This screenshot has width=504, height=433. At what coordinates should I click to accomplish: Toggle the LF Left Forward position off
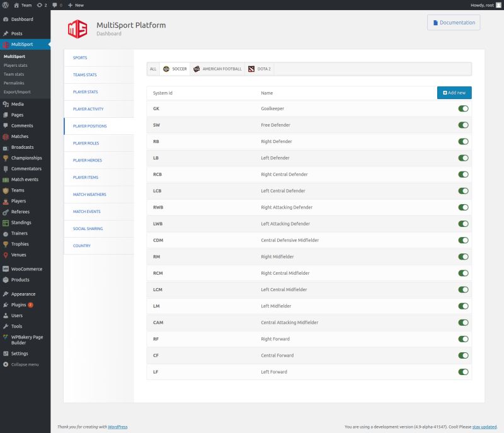[x=463, y=371]
